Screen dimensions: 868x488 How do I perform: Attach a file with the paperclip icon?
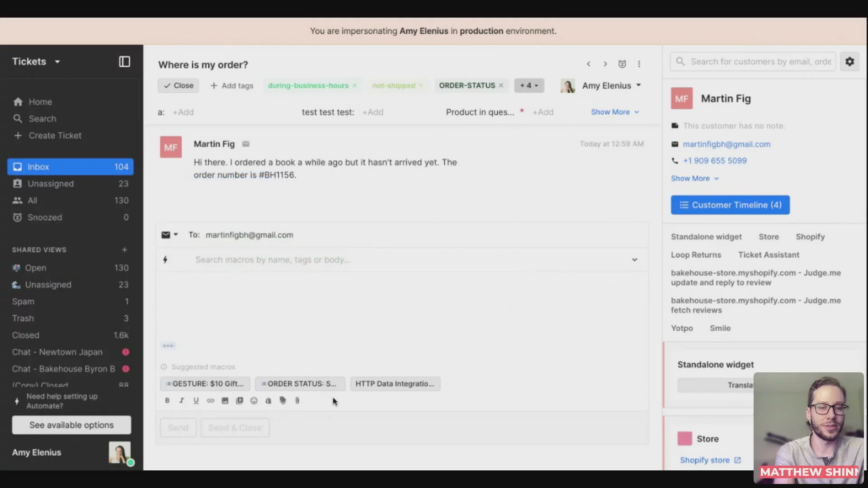(x=297, y=400)
